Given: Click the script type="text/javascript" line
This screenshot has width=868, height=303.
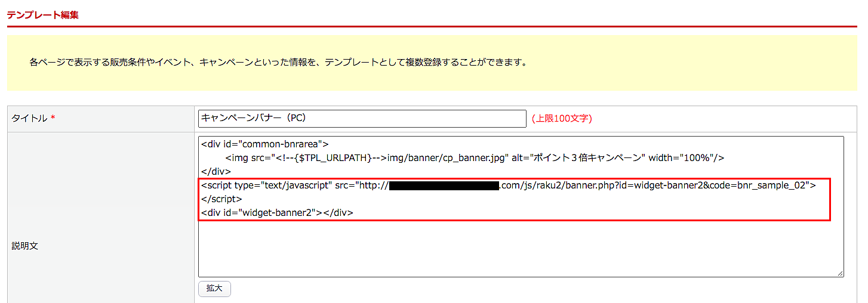Looking at the screenshot, I should pos(508,185).
